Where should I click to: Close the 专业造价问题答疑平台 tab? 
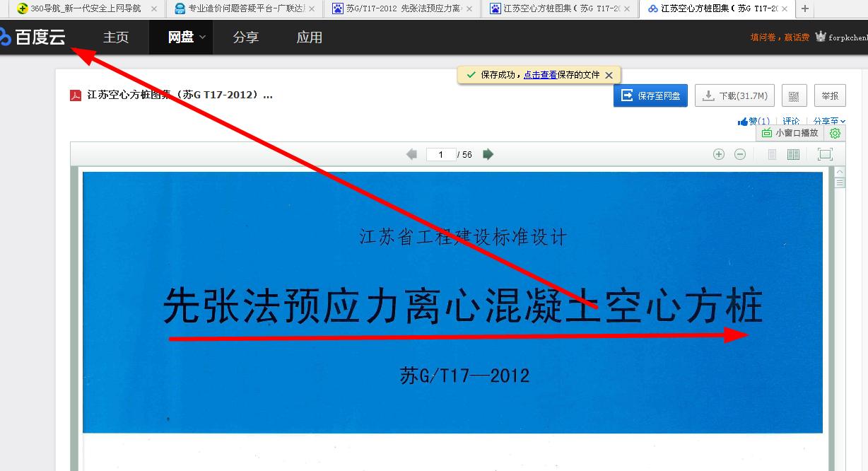312,9
